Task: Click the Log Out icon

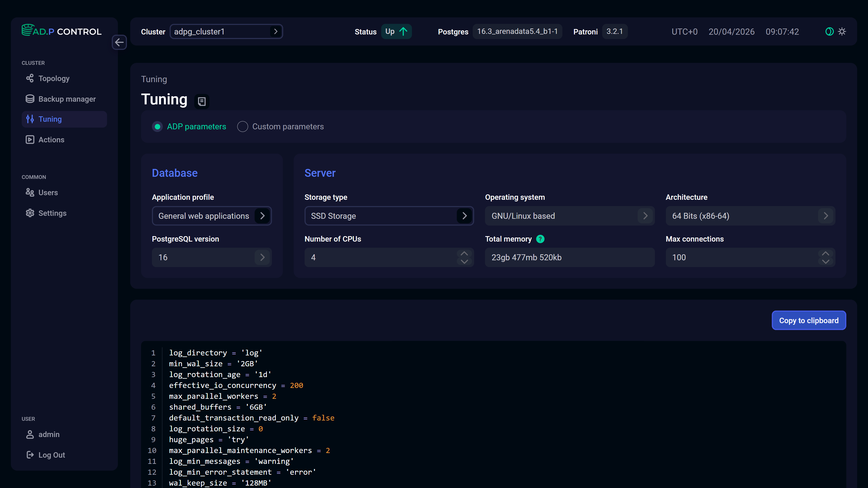Action: pos(30,455)
